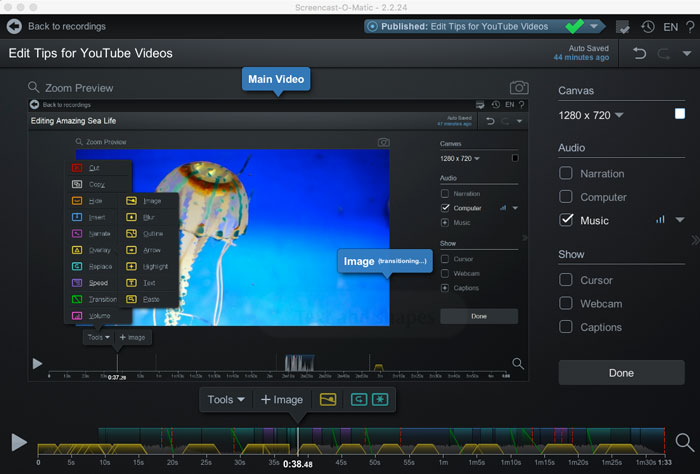Click the Highlight icon in the preview overlay submenu

coord(131,266)
